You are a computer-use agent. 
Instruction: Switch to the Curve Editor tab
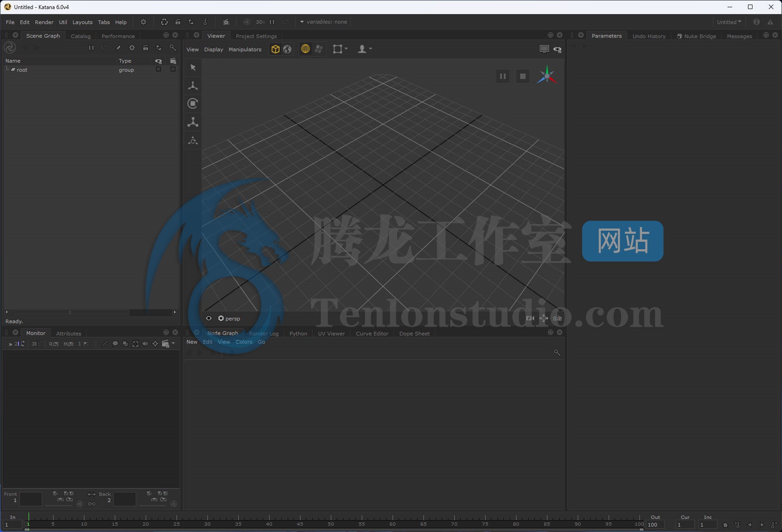(372, 334)
